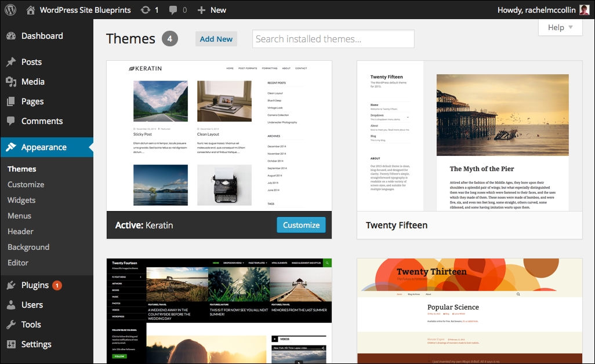Open Menus under Appearance
This screenshot has height=364, width=595.
[19, 216]
